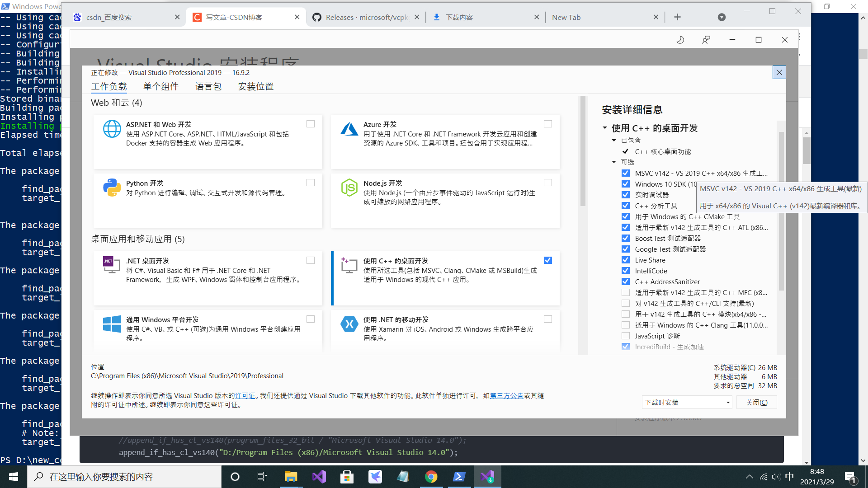This screenshot has height=488, width=868.
Task: Click the Azure 开发 workload icon
Action: (x=349, y=129)
